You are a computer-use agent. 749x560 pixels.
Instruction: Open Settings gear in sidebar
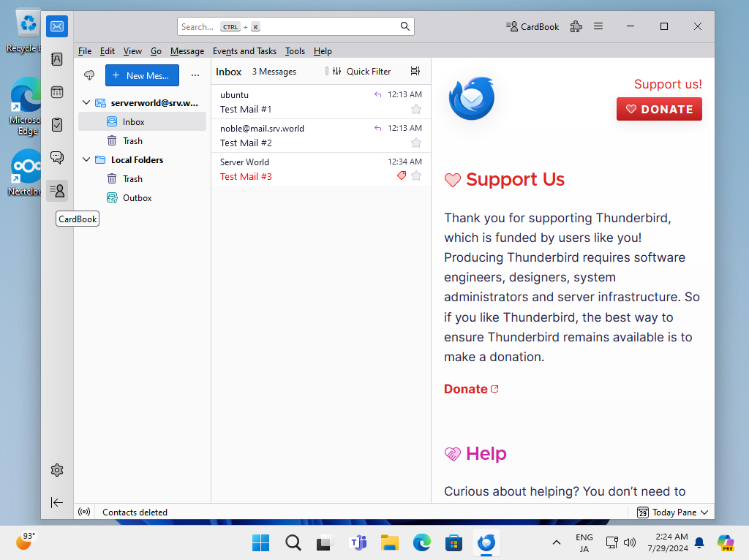(57, 470)
